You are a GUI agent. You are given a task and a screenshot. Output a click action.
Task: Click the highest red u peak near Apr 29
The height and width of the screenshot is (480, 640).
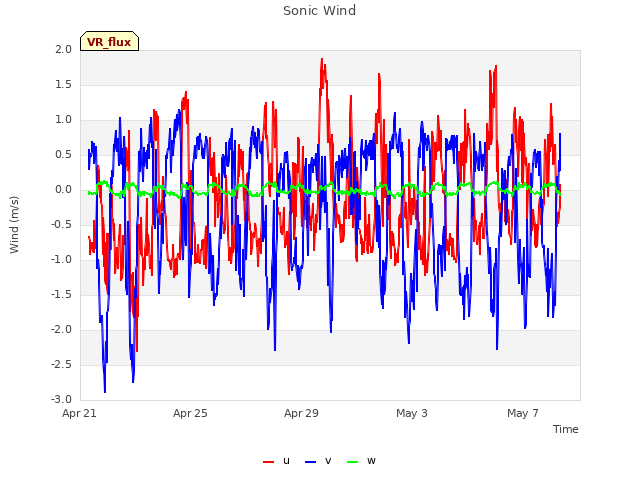(x=322, y=60)
